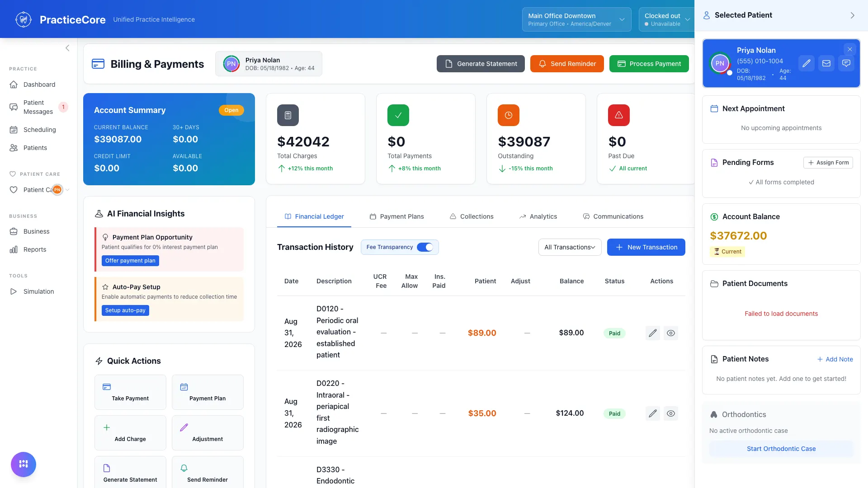Click the email envelope icon for Priya Nolan

(826, 63)
